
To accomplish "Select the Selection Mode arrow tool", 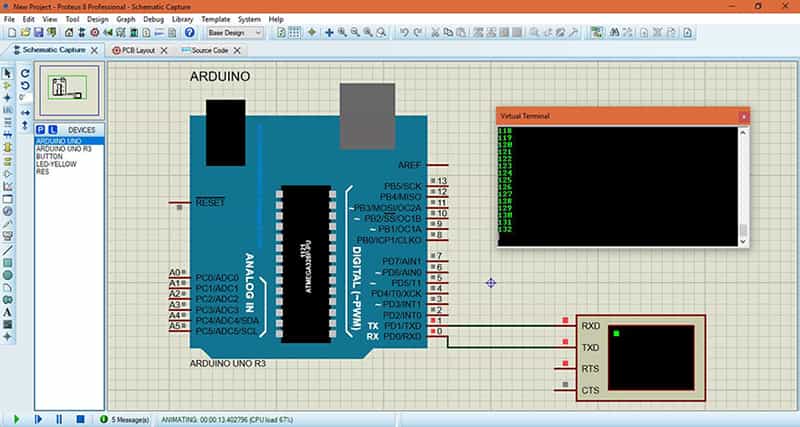I will click(x=7, y=73).
